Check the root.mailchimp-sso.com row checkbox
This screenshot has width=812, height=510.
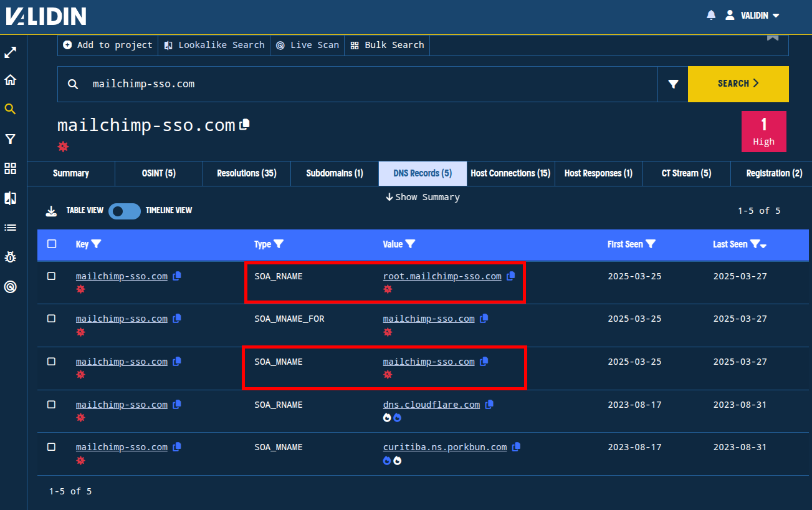coord(52,276)
